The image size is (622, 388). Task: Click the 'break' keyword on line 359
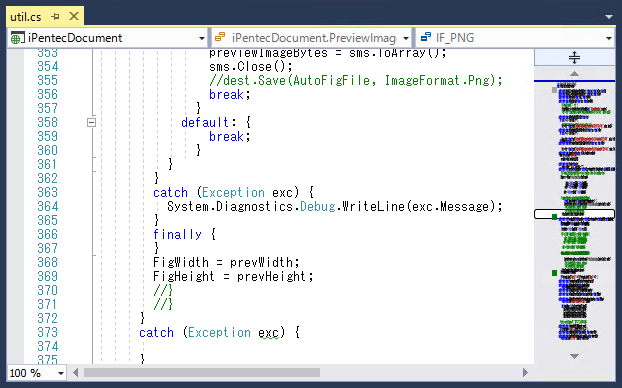point(226,136)
